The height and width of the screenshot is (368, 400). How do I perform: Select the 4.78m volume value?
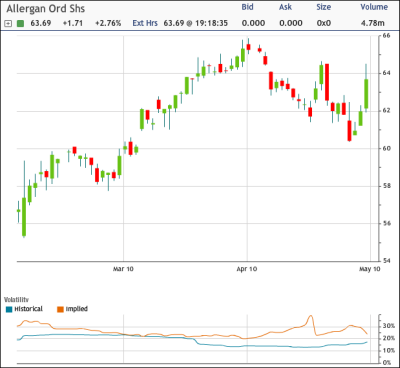click(x=372, y=23)
